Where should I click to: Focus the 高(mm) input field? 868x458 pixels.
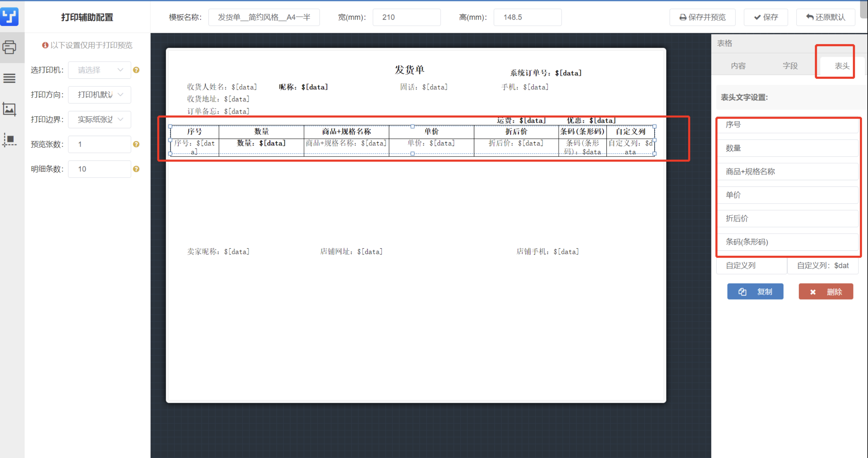click(527, 17)
